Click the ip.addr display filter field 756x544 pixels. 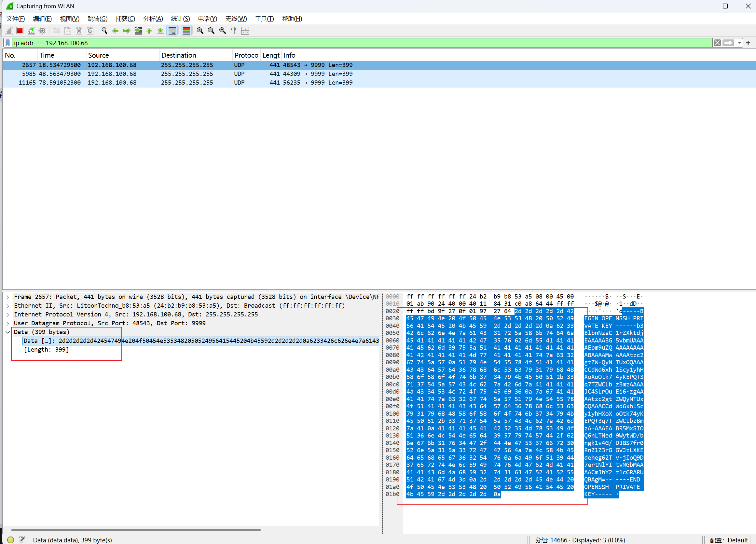[362, 43]
